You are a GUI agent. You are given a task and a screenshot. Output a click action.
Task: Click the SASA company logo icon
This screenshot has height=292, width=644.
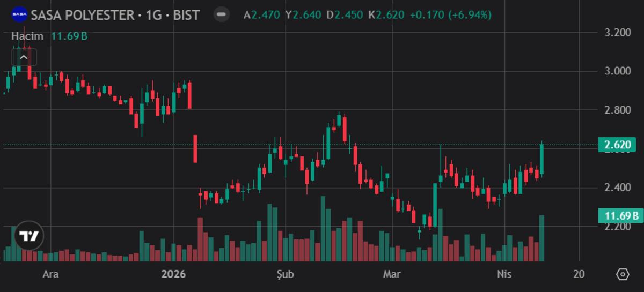tap(20, 14)
